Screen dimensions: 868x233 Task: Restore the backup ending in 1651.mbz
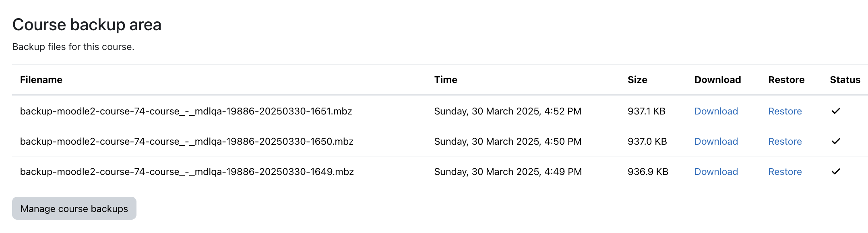tap(785, 111)
